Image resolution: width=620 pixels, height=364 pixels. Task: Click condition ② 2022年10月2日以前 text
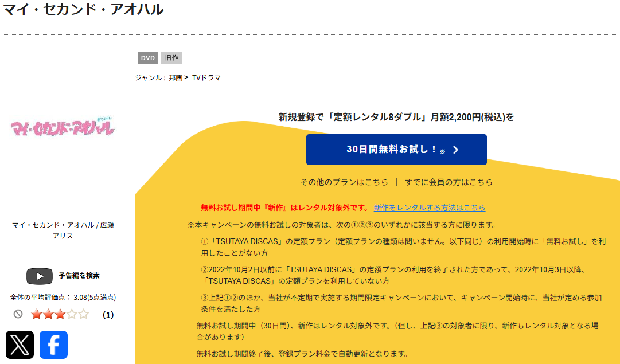[x=393, y=275]
